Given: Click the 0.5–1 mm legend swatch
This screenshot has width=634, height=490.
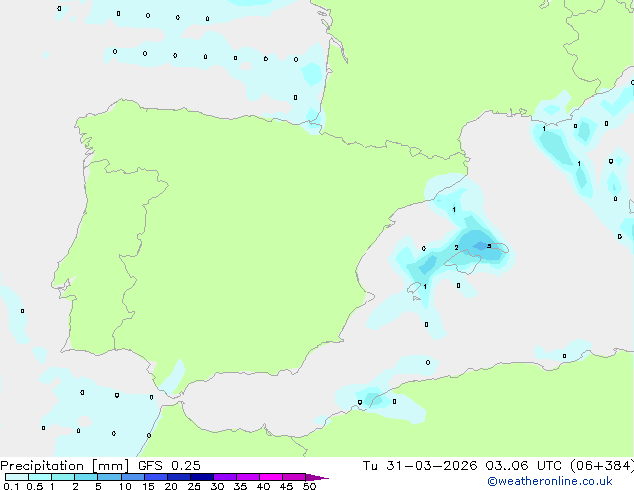Looking at the screenshot, I should tap(40, 477).
